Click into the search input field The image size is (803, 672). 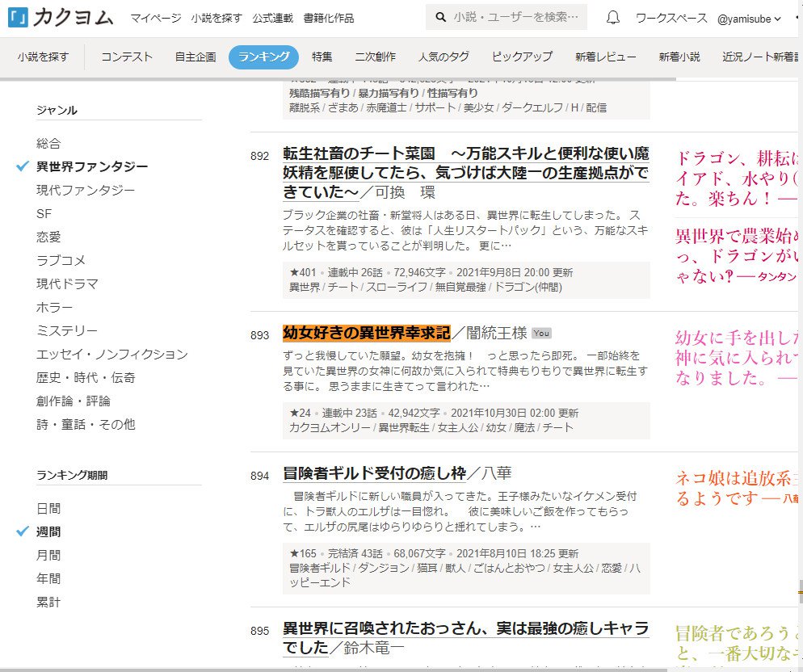point(517,17)
